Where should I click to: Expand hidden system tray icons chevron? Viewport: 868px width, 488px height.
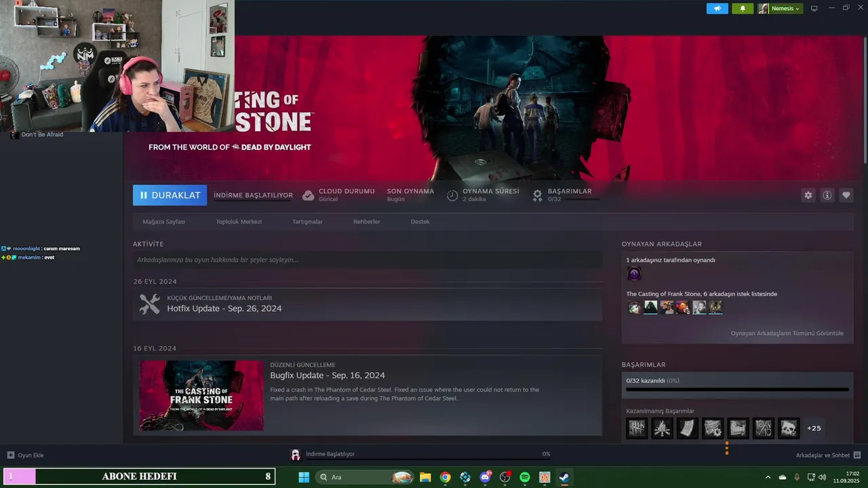[768, 477]
